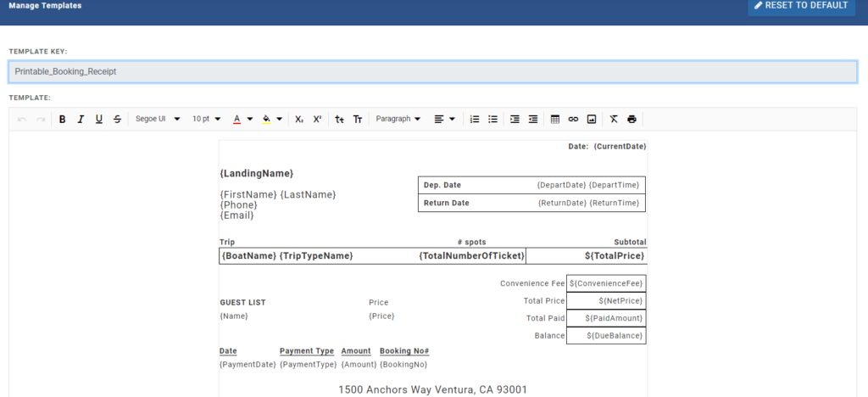Expand the text alignment options arrow
Image resolution: width=868 pixels, height=397 pixels.
pyautogui.click(x=453, y=119)
